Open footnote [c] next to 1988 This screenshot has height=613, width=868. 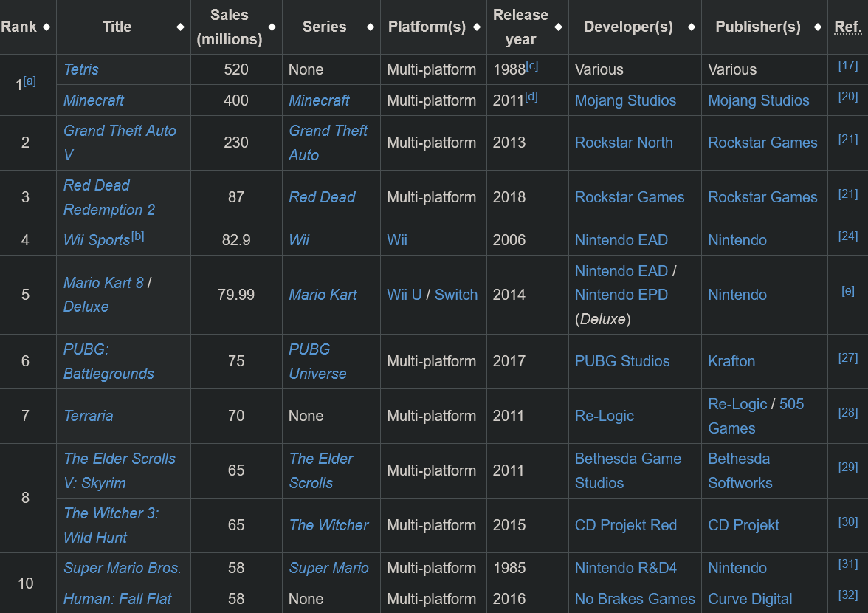coord(532,66)
